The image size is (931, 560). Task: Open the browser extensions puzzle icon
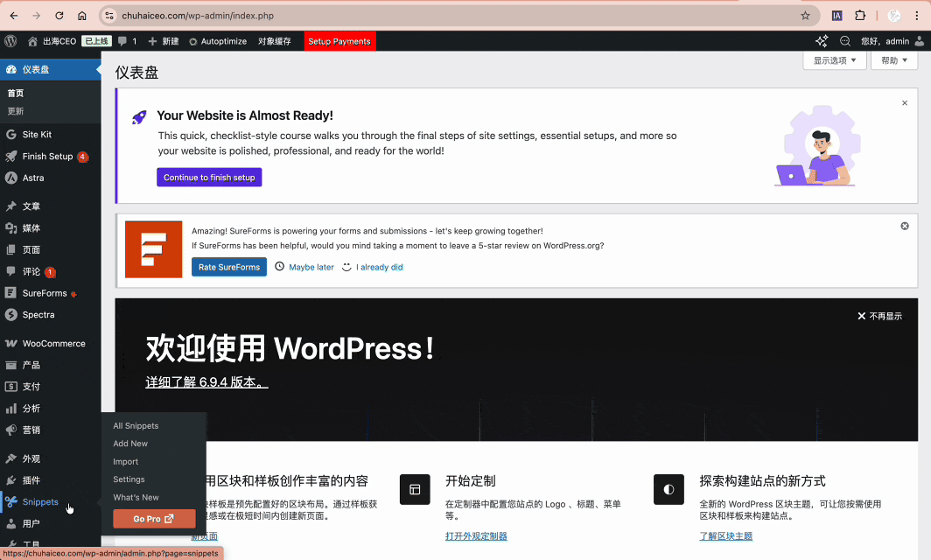(860, 16)
